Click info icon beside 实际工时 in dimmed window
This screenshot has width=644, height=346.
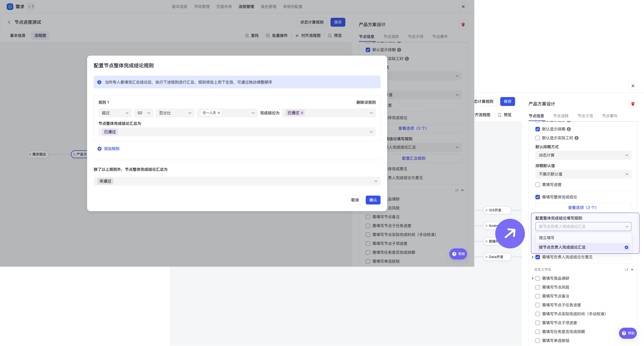pyautogui.click(x=407, y=59)
